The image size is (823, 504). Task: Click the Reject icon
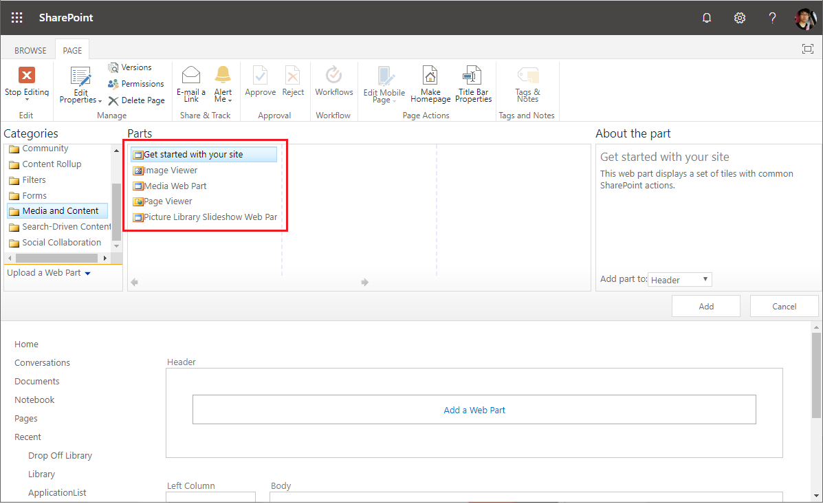pyautogui.click(x=292, y=74)
